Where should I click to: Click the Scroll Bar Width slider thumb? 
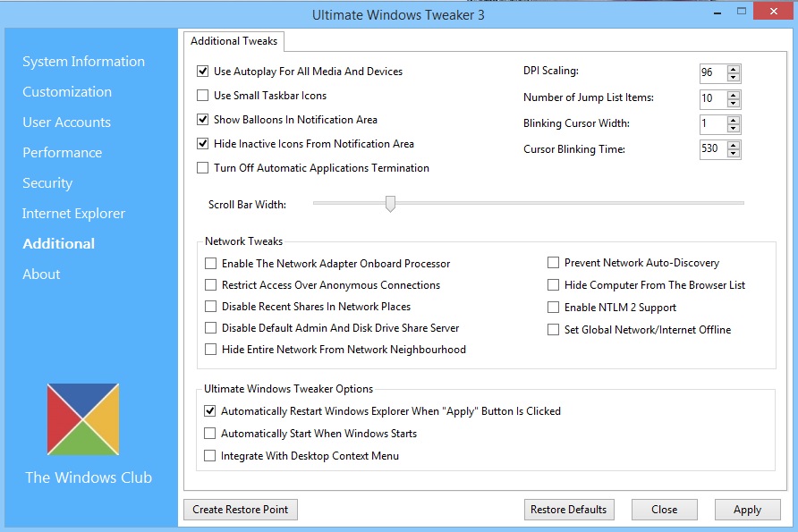[x=390, y=204]
